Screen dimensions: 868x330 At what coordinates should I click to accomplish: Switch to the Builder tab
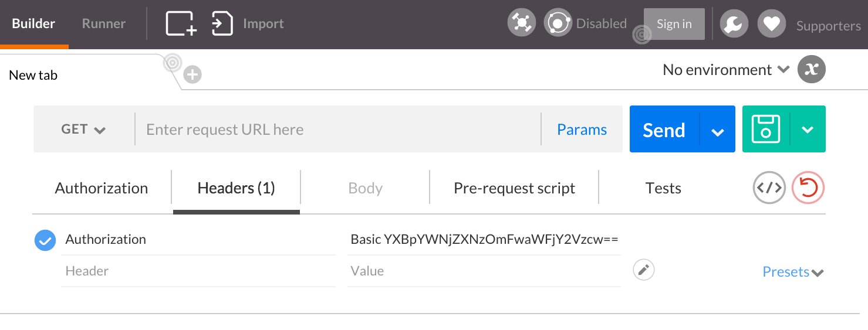(x=33, y=24)
